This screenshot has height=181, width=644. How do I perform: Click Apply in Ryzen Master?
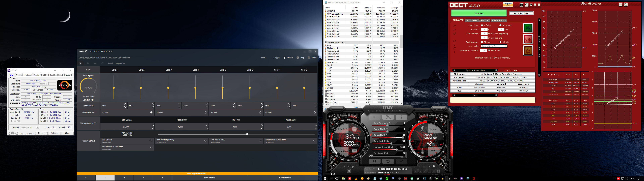pyautogui.click(x=276, y=58)
